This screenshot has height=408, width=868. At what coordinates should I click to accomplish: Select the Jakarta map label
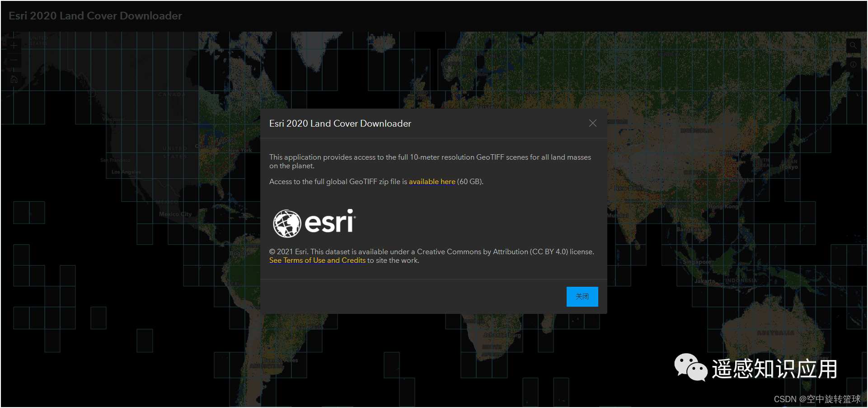tap(704, 281)
